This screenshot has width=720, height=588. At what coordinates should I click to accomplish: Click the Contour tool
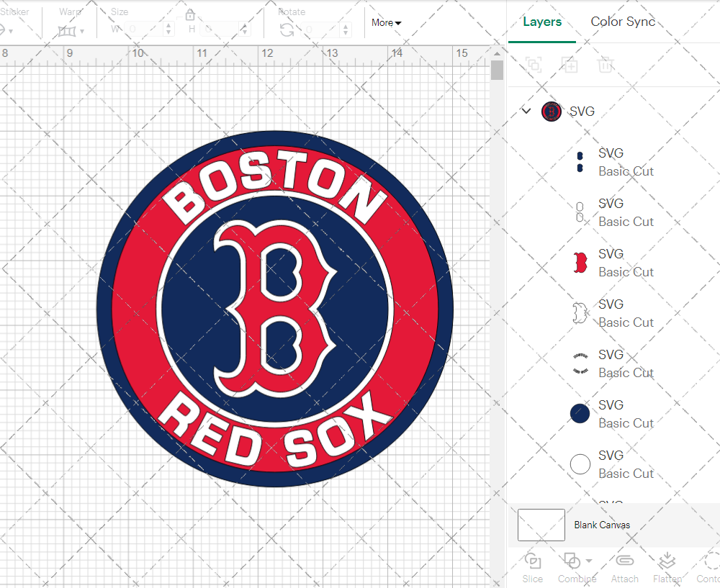[x=709, y=569]
